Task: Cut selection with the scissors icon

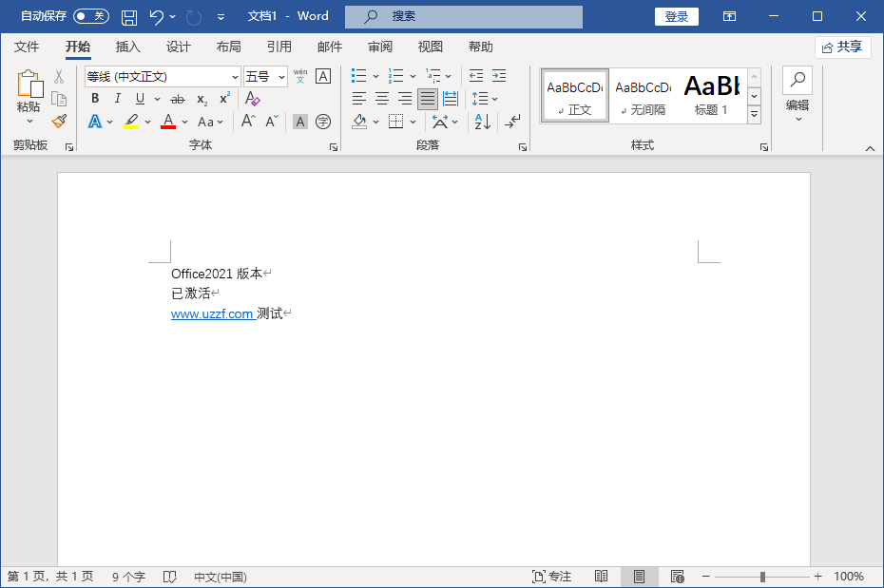Action: click(59, 76)
